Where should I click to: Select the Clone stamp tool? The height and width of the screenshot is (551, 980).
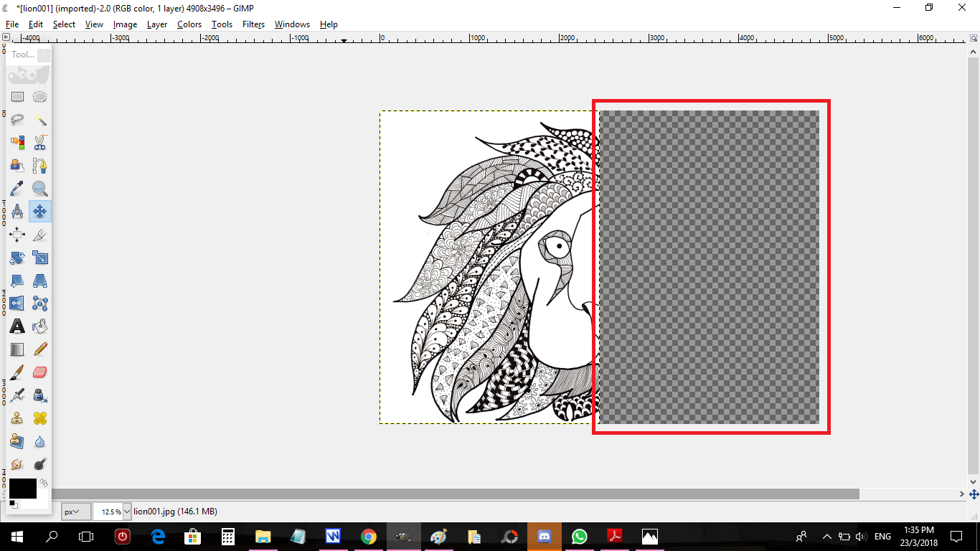17,418
